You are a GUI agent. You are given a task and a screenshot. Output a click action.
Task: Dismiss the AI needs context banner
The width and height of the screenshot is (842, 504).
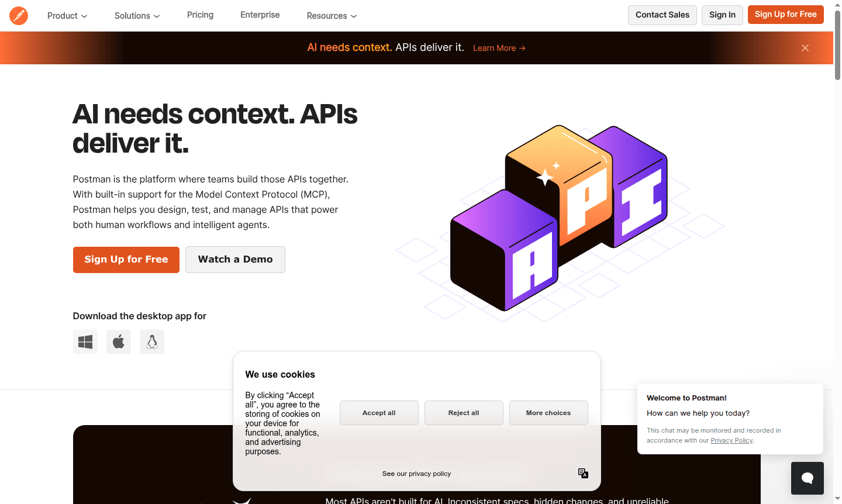[805, 47]
